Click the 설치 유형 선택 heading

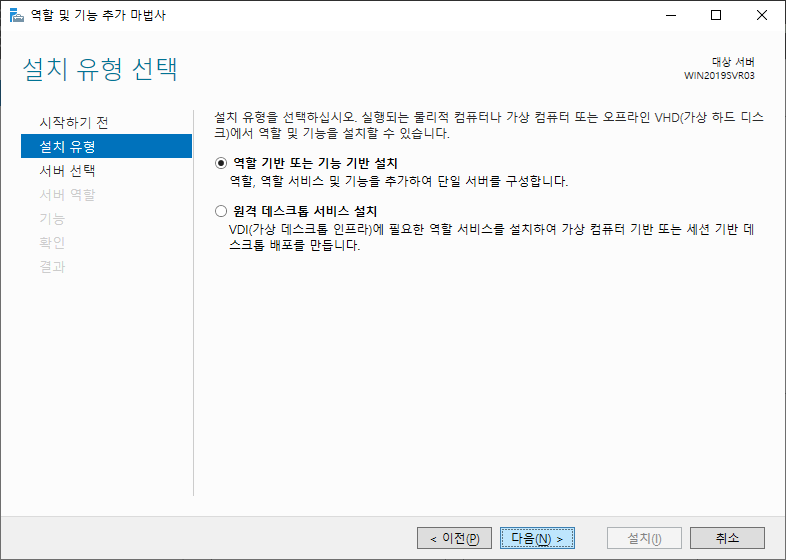(100, 69)
